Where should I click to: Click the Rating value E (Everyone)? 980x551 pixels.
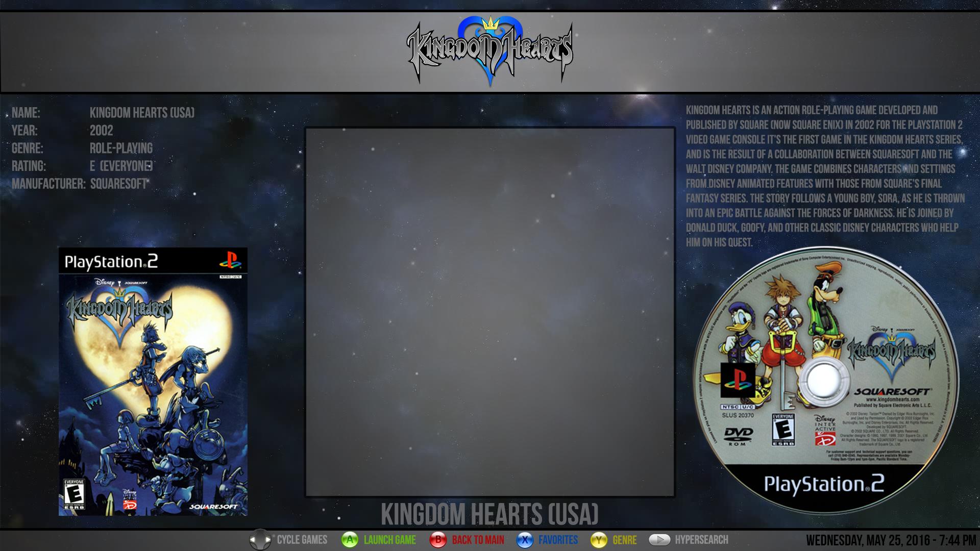[x=121, y=166]
